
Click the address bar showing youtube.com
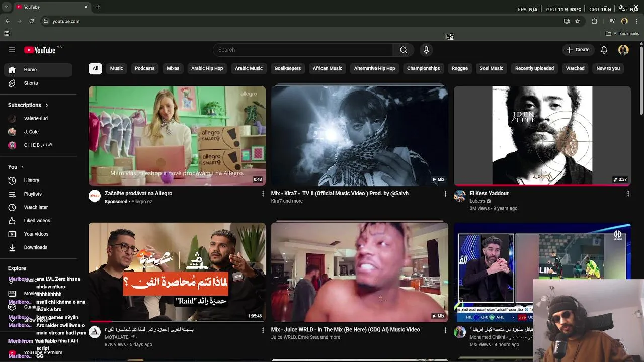coord(302,21)
